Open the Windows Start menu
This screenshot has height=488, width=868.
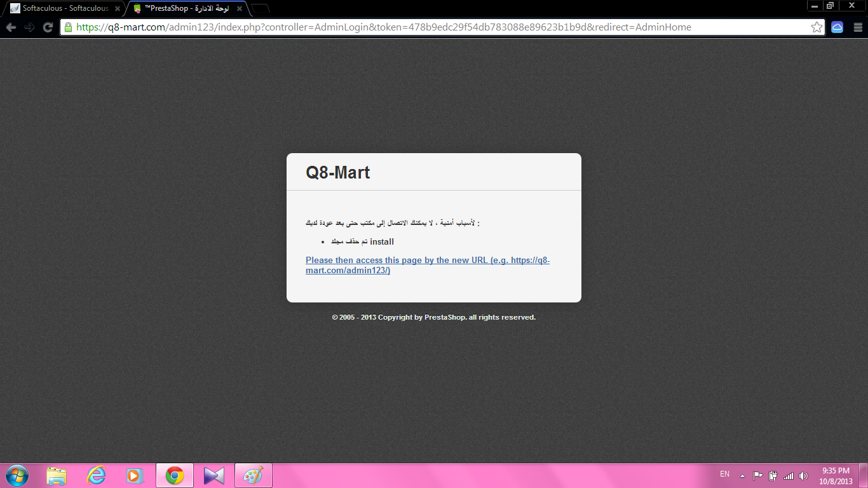click(17, 475)
